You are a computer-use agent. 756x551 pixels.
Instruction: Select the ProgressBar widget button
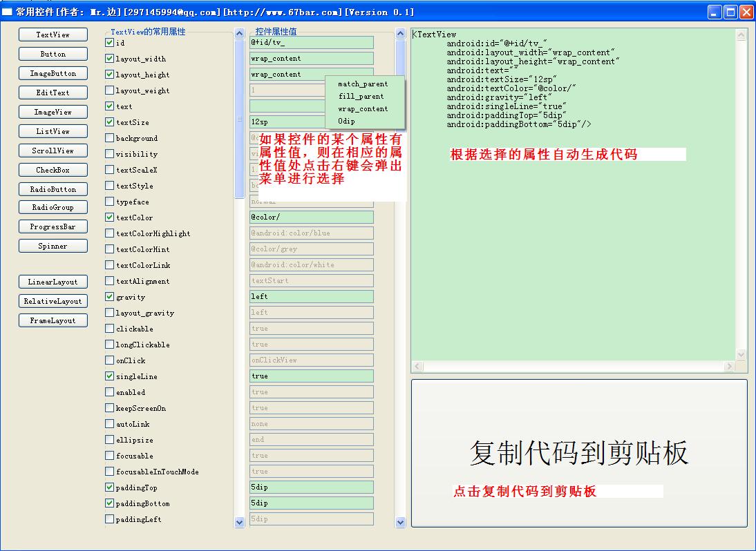[53, 226]
